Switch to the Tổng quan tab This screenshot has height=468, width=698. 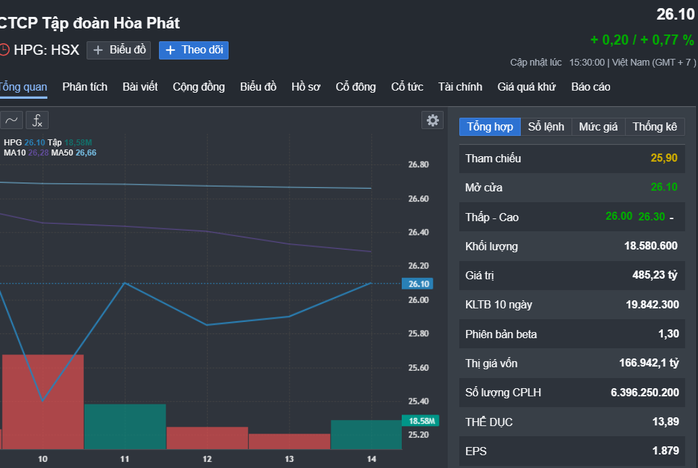23,87
